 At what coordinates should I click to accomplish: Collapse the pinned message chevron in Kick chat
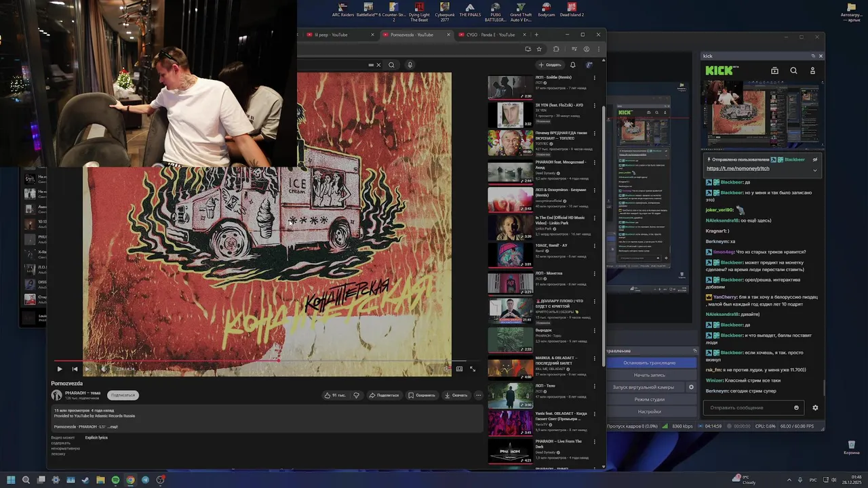(x=815, y=170)
